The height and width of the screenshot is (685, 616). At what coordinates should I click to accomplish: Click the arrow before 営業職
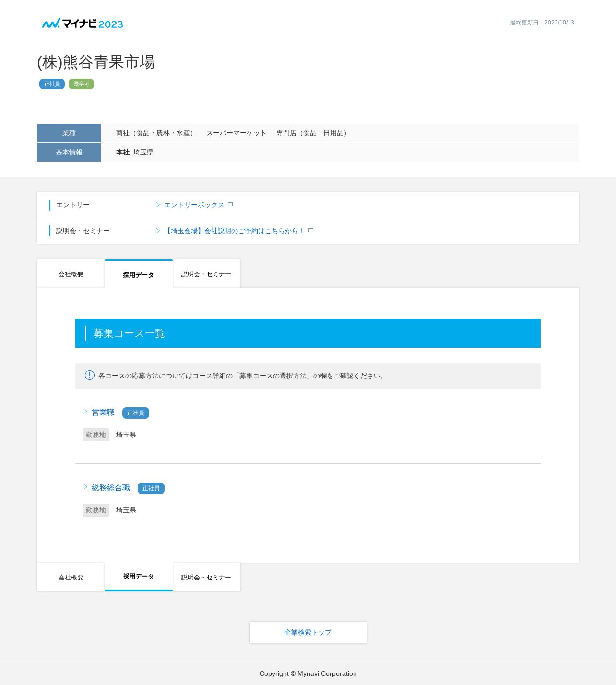(x=85, y=412)
